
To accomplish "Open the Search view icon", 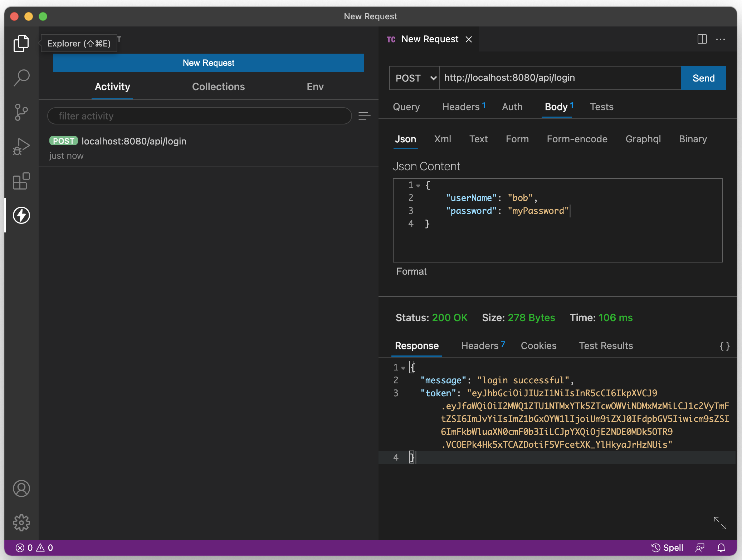I will pyautogui.click(x=21, y=78).
